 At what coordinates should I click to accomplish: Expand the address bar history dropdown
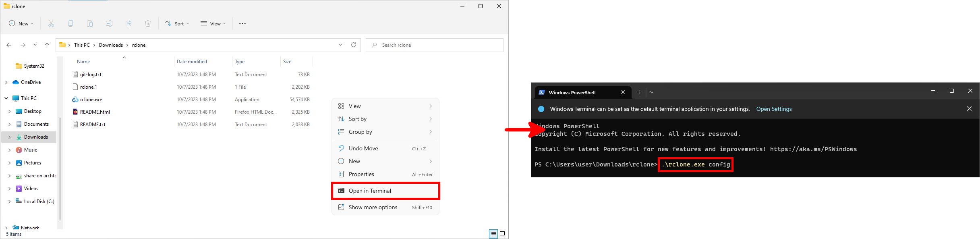click(340, 45)
